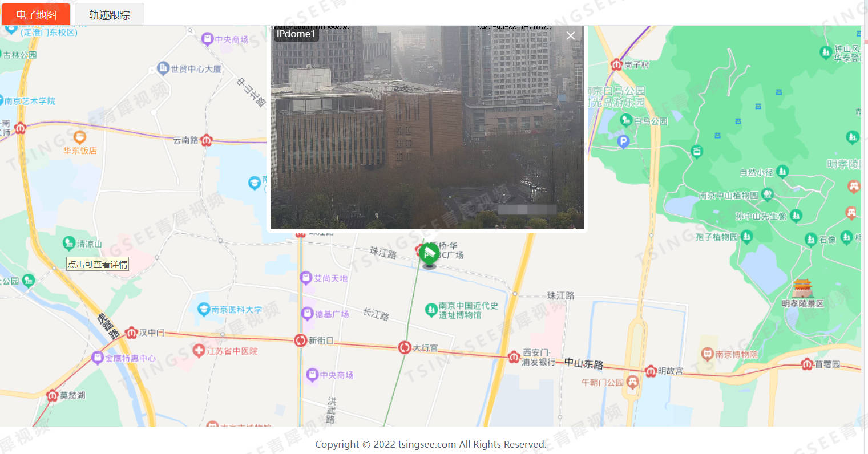Click the 午朝门公园 icon

[x=632, y=382]
